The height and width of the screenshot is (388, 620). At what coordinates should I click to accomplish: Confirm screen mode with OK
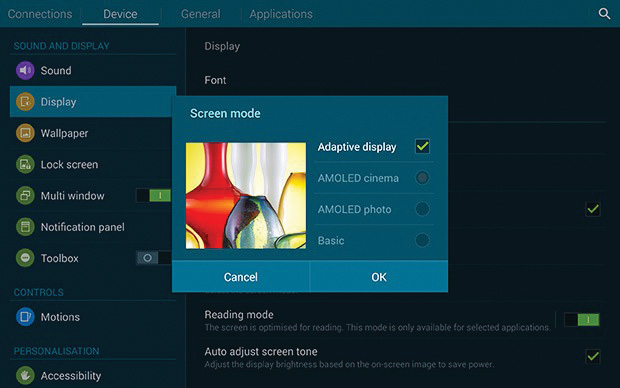(x=379, y=277)
